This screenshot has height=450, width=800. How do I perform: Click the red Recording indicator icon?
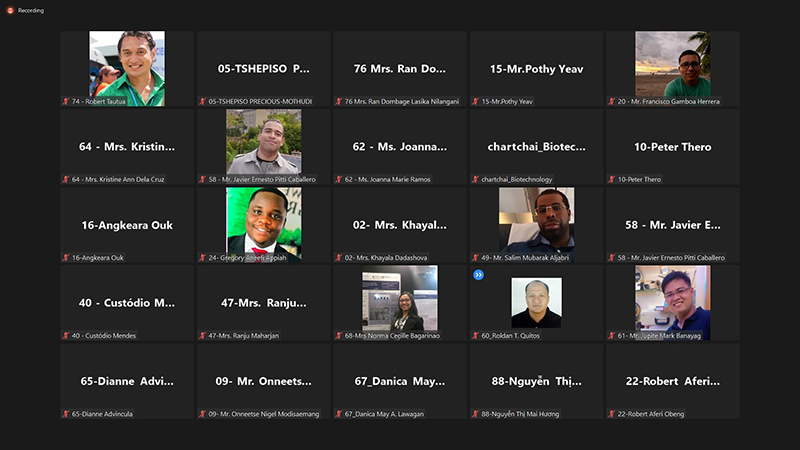[10, 10]
